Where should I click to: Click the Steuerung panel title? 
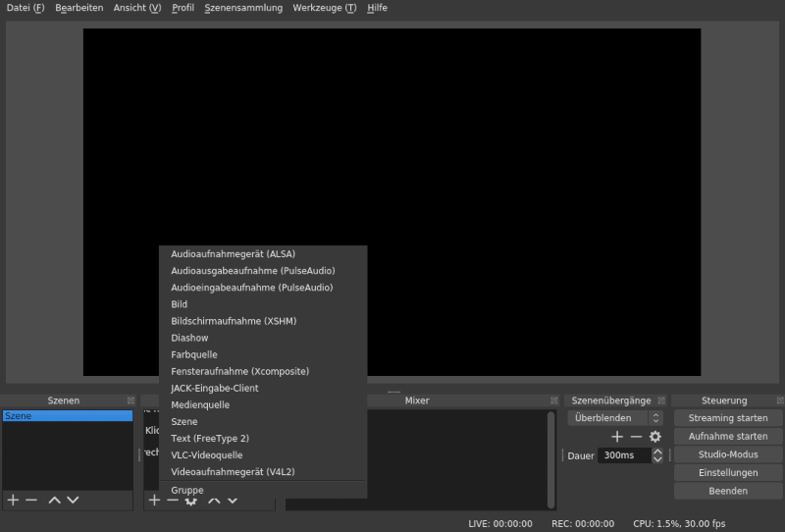click(x=724, y=400)
